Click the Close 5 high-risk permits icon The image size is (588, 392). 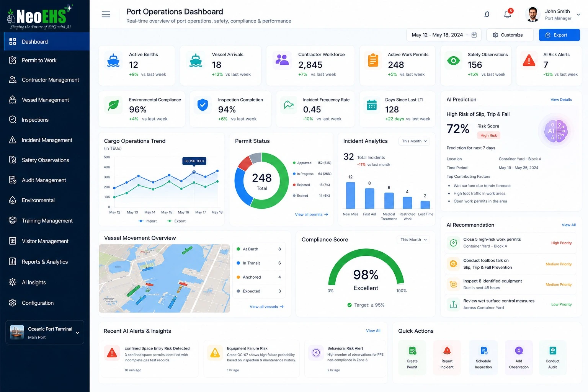click(453, 243)
